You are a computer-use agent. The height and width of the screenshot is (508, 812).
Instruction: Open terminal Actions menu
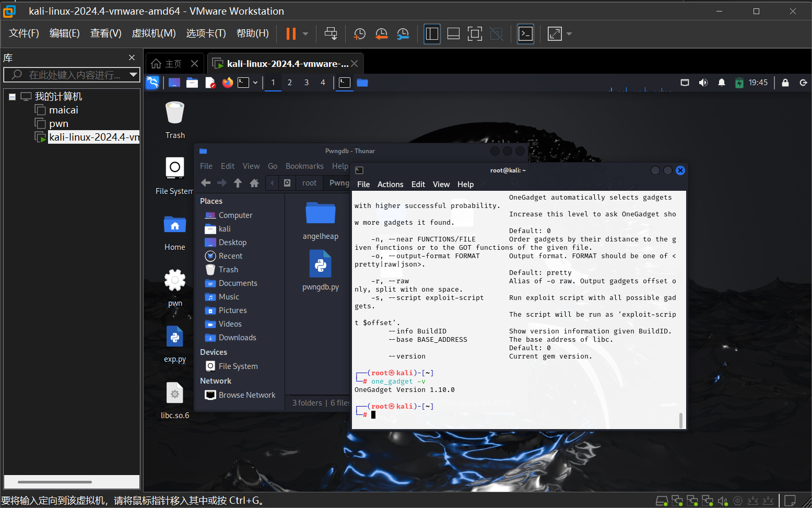click(390, 184)
